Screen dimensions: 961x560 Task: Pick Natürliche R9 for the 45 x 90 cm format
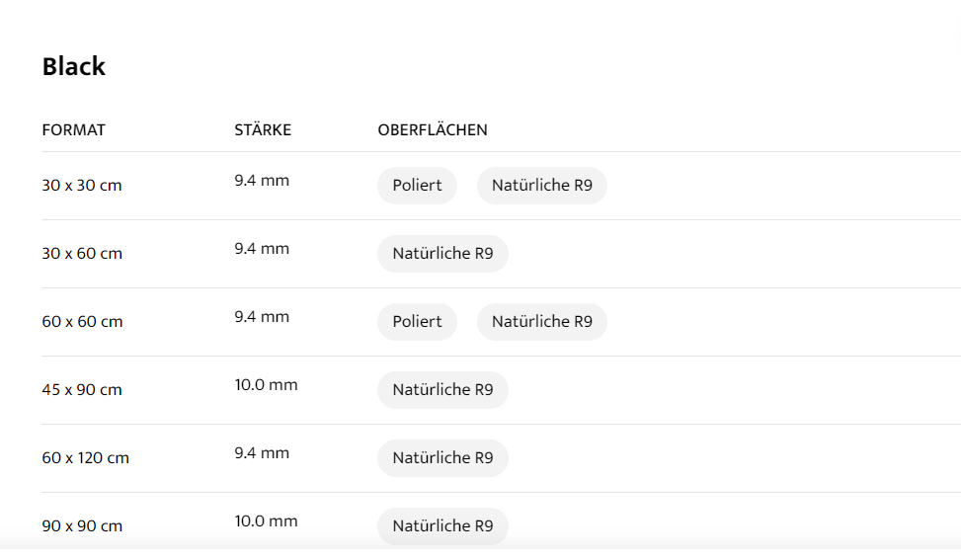[442, 390]
